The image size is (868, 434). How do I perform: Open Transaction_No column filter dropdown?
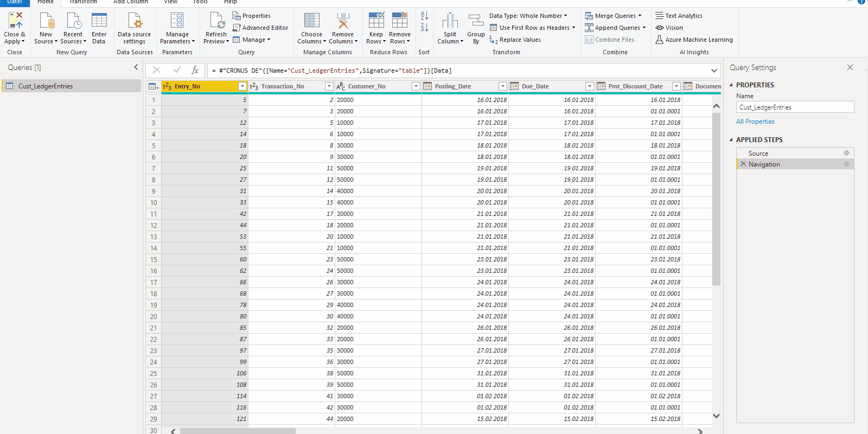[329, 86]
